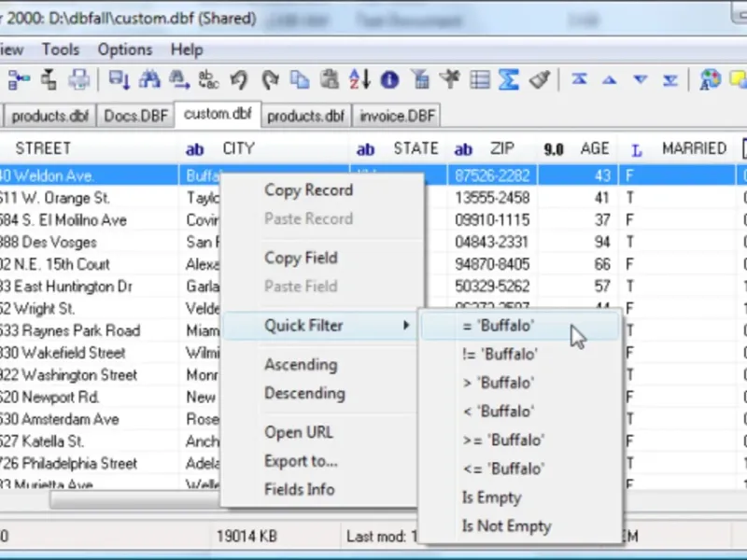This screenshot has height=560, width=747.
Task: Jump to last record arrow icon
Action: [x=670, y=79]
